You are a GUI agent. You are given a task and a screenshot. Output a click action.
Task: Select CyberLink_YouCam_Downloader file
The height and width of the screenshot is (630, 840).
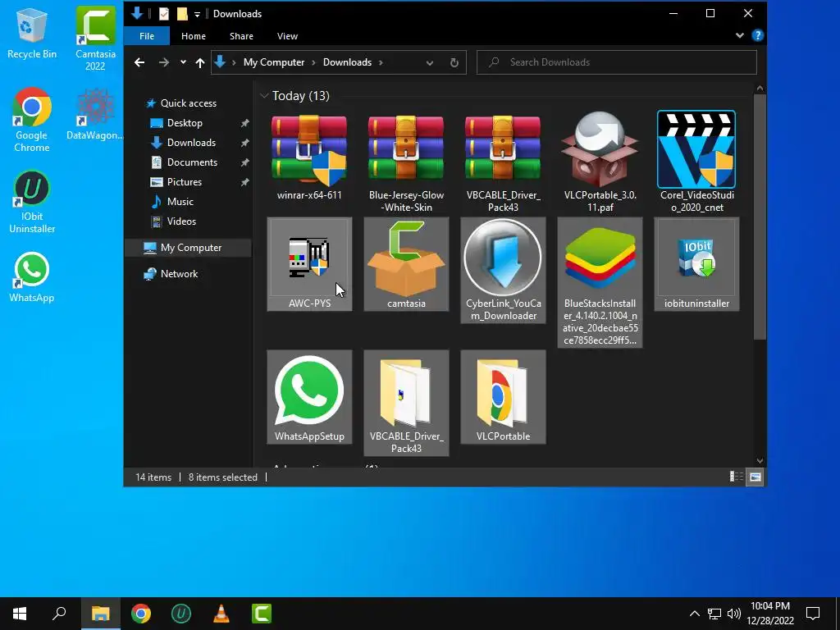tap(503, 271)
